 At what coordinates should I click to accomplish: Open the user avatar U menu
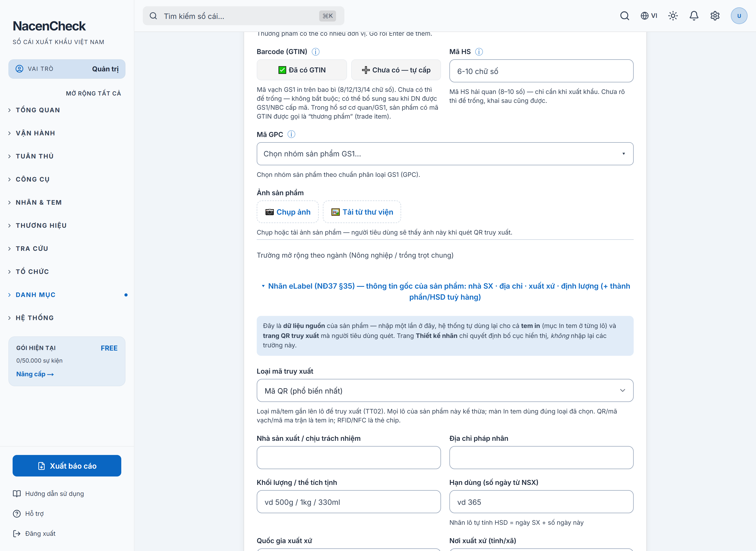click(x=739, y=16)
